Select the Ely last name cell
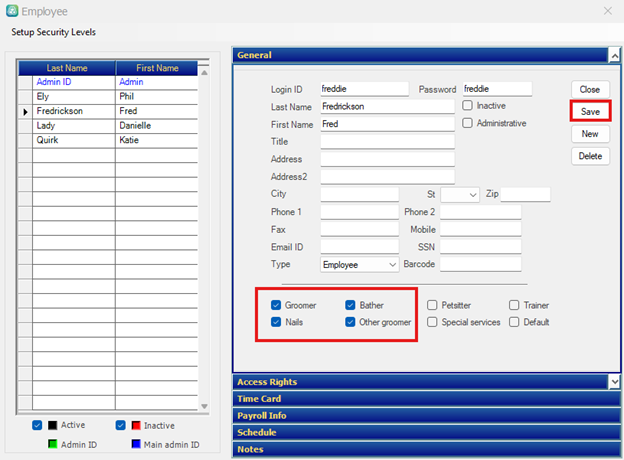Viewport: 624px width, 460px height. click(74, 97)
